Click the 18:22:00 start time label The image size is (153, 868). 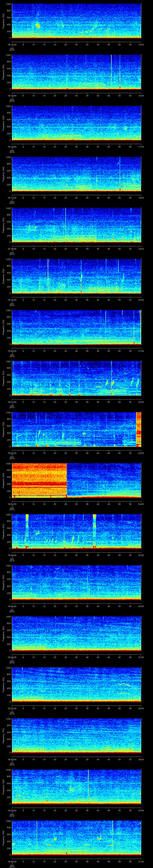[12, 453]
